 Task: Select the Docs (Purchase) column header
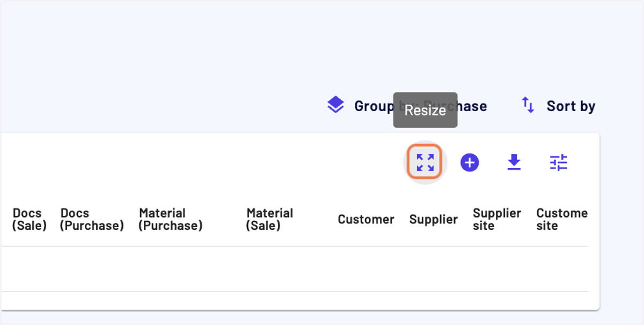pos(92,219)
